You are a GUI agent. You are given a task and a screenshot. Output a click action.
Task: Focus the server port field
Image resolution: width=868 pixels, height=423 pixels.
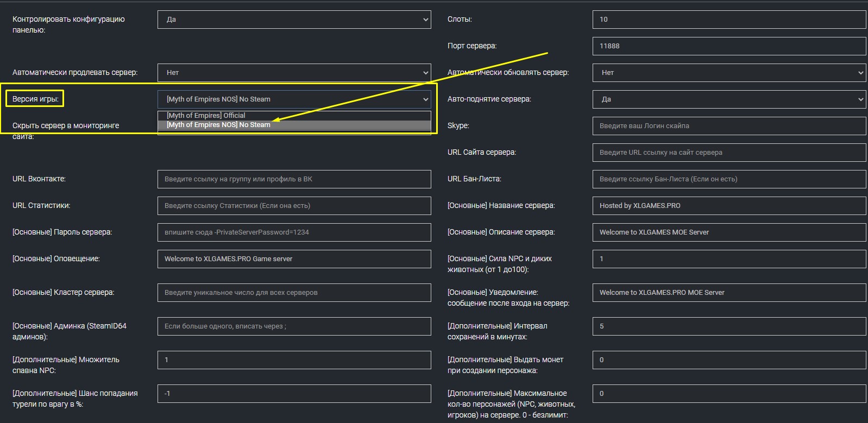click(x=728, y=46)
